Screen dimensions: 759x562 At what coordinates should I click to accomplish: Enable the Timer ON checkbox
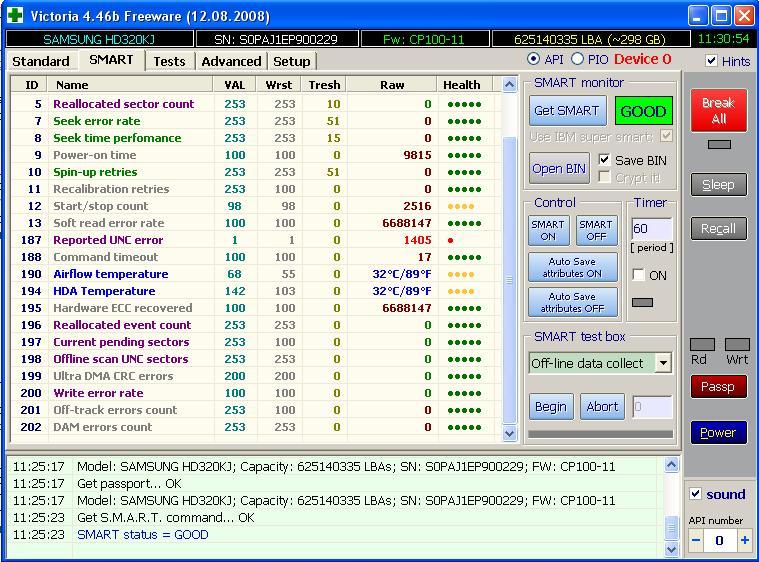click(x=638, y=275)
